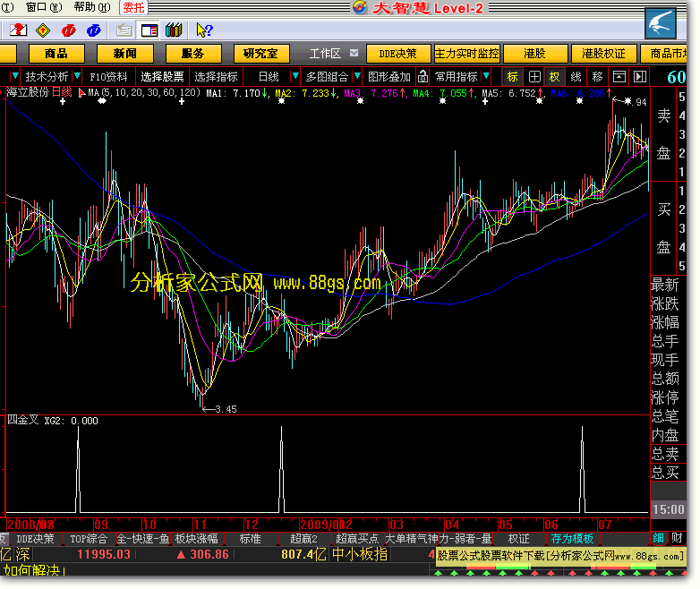This screenshot has width=700, height=589.
Task: Select the 板块涨幅 tab
Action: click(x=196, y=539)
